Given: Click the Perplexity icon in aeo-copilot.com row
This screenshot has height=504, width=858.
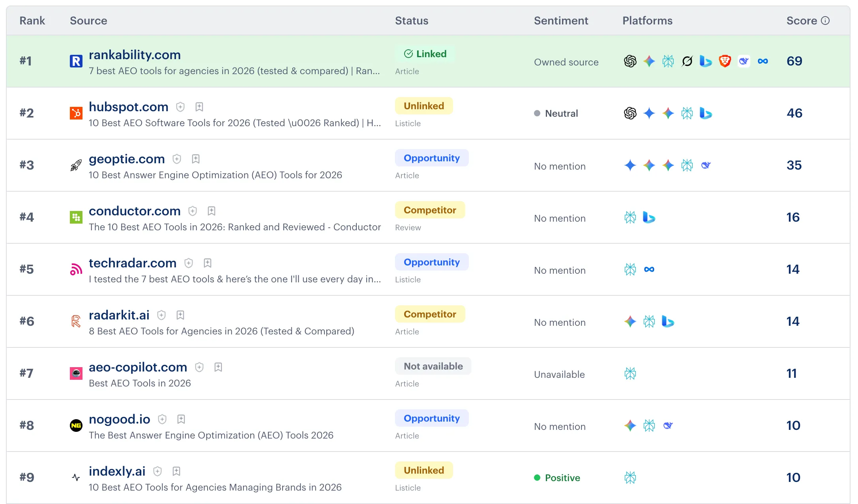Looking at the screenshot, I should coord(630,373).
